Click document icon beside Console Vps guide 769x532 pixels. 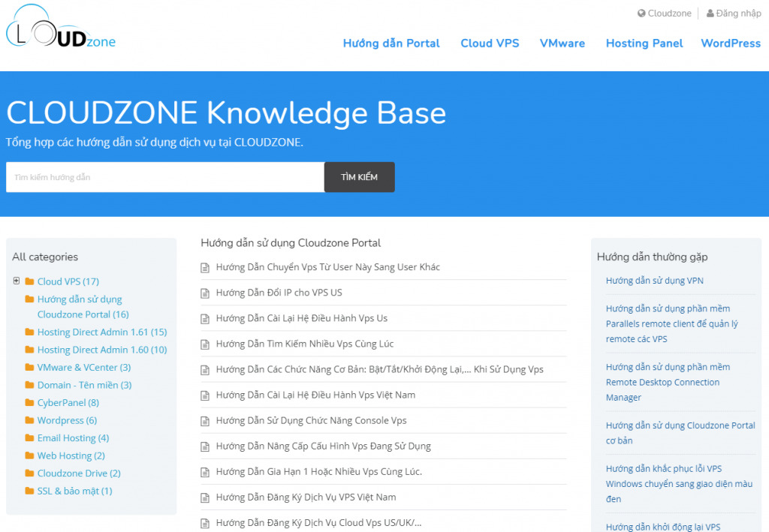click(x=205, y=421)
